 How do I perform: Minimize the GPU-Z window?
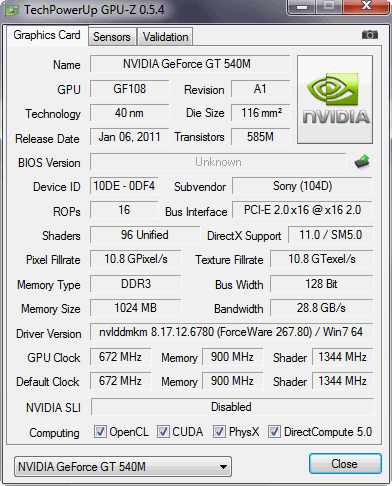coord(302,7)
